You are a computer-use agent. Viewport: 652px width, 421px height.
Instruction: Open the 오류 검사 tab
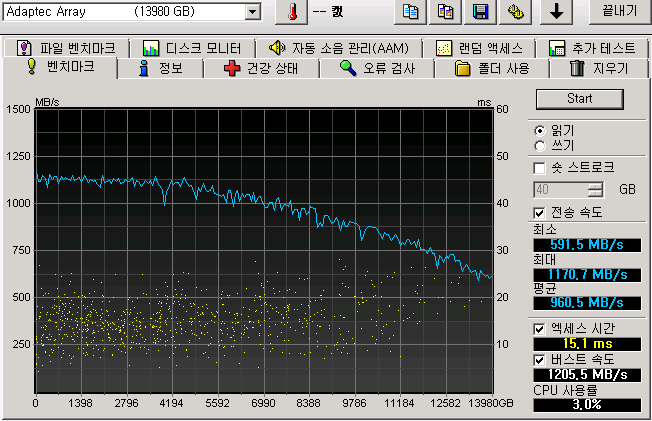pyautogui.click(x=377, y=68)
